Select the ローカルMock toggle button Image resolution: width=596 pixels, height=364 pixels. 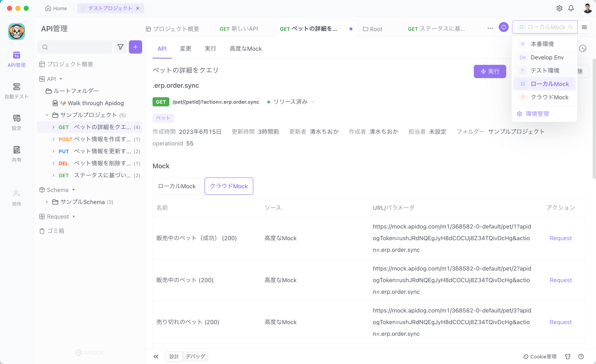coord(177,186)
